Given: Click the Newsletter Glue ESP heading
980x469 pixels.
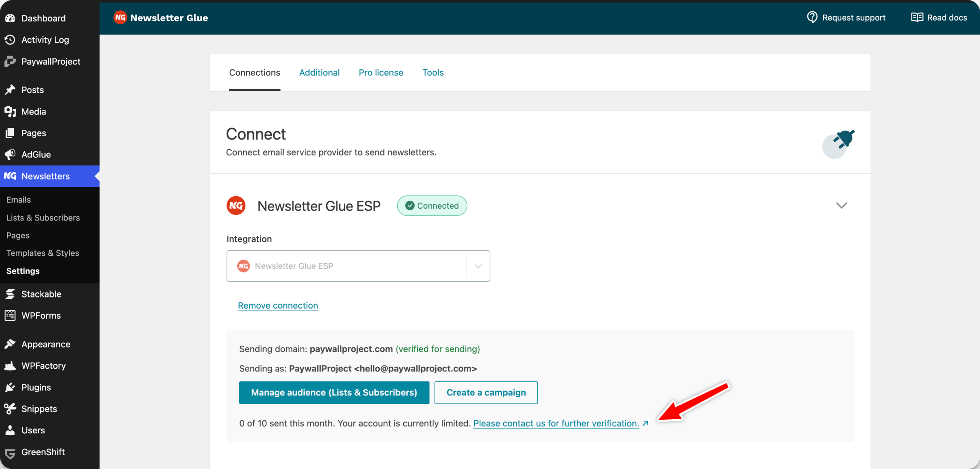Looking at the screenshot, I should 319,206.
